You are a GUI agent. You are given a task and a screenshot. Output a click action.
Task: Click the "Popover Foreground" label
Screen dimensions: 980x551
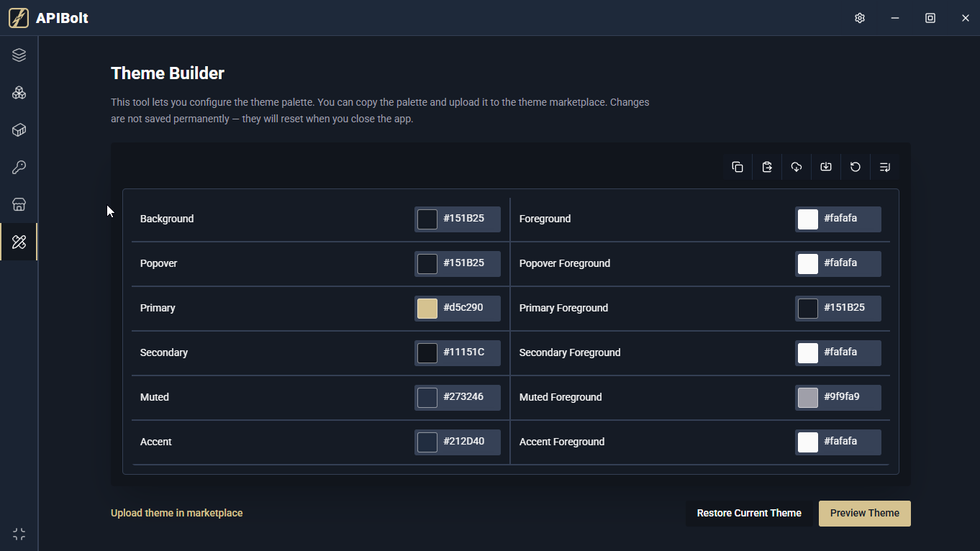[x=565, y=263]
